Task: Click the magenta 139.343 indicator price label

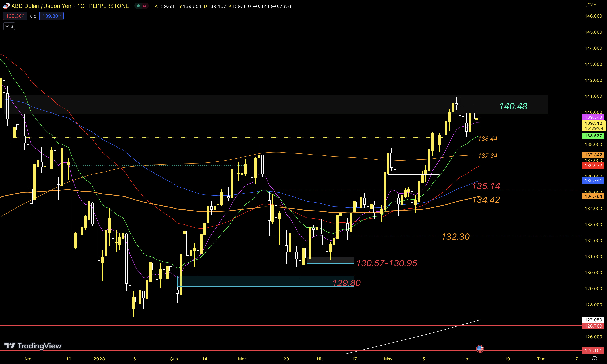Action: click(x=593, y=117)
